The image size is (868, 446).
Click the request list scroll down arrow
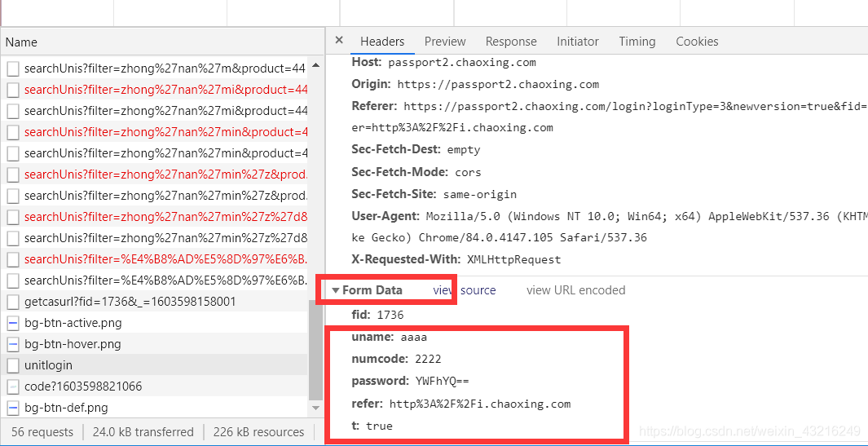316,408
